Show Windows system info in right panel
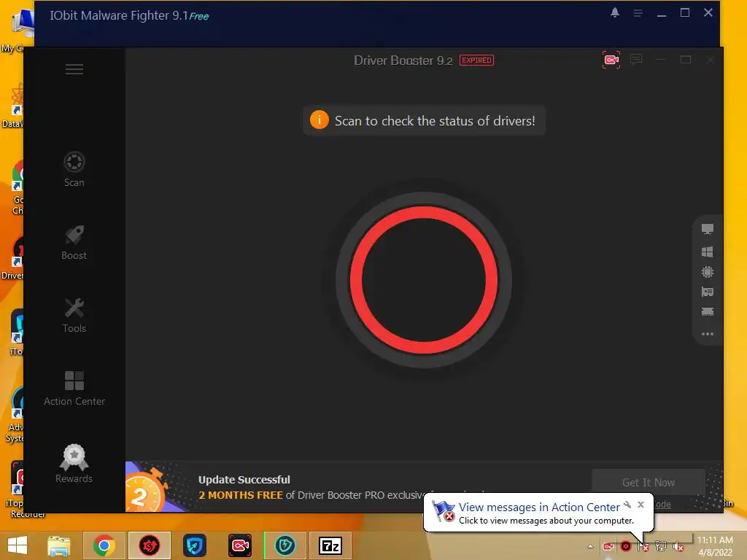 (708, 252)
